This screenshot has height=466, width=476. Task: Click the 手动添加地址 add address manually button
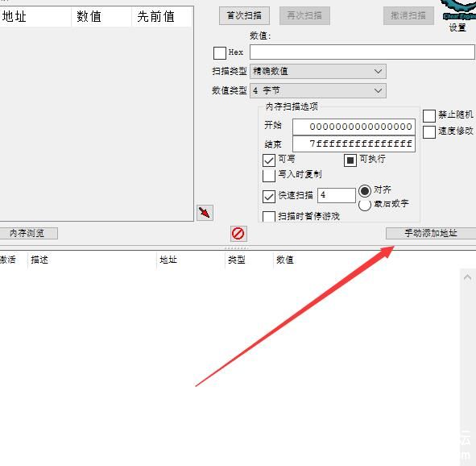coord(431,233)
